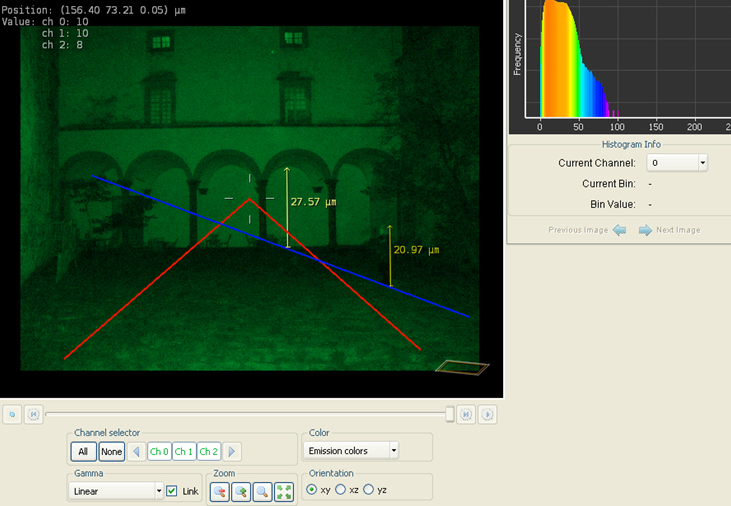The image size is (731, 506).
Task: Jump to the last slice icon
Action: click(466, 414)
